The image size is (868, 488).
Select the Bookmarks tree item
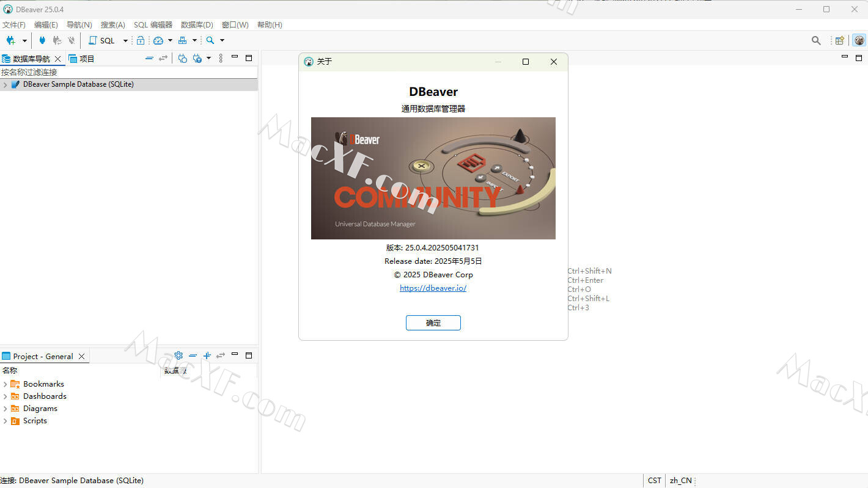tap(43, 384)
